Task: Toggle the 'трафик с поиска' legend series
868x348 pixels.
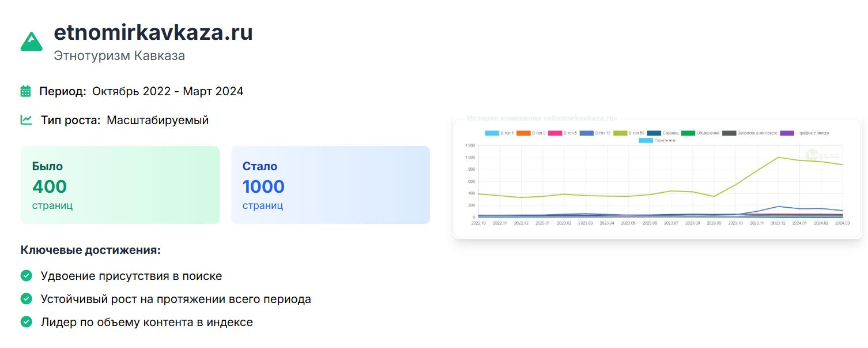Action: tap(804, 133)
